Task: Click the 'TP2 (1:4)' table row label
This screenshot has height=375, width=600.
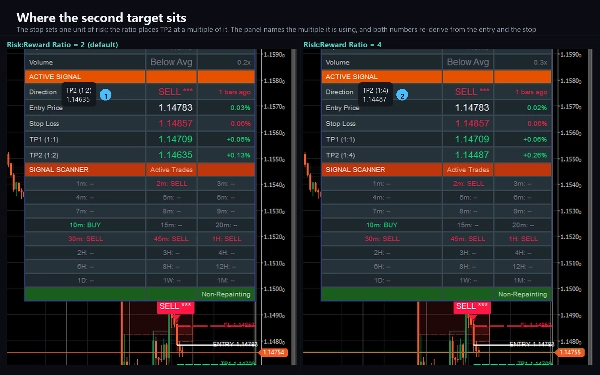Action: pyautogui.click(x=340, y=155)
